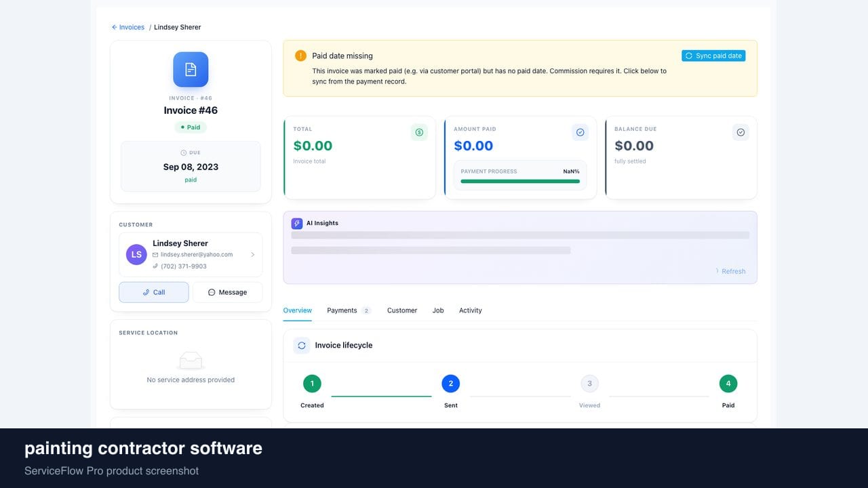Click the purple AI Insights icon
The height and width of the screenshot is (488, 868).
tap(297, 223)
